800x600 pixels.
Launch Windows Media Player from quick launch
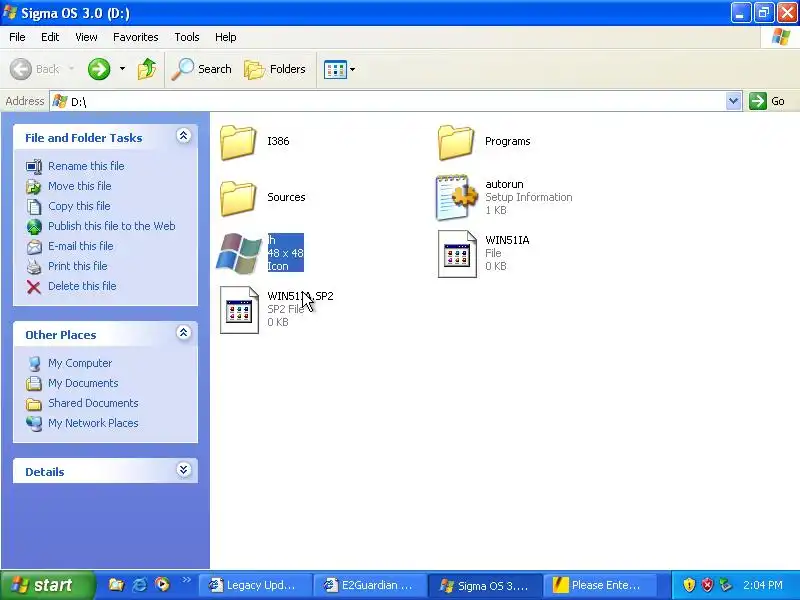[x=163, y=585]
